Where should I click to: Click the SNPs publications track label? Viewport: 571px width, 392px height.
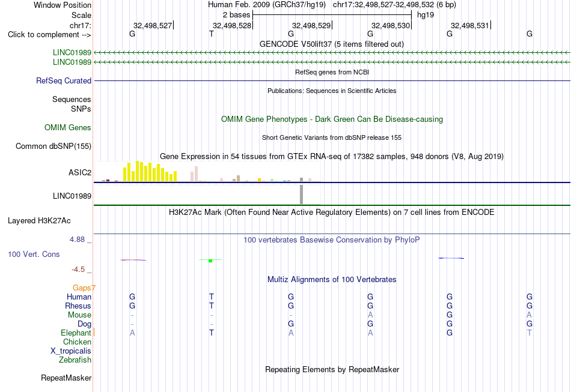point(81,109)
